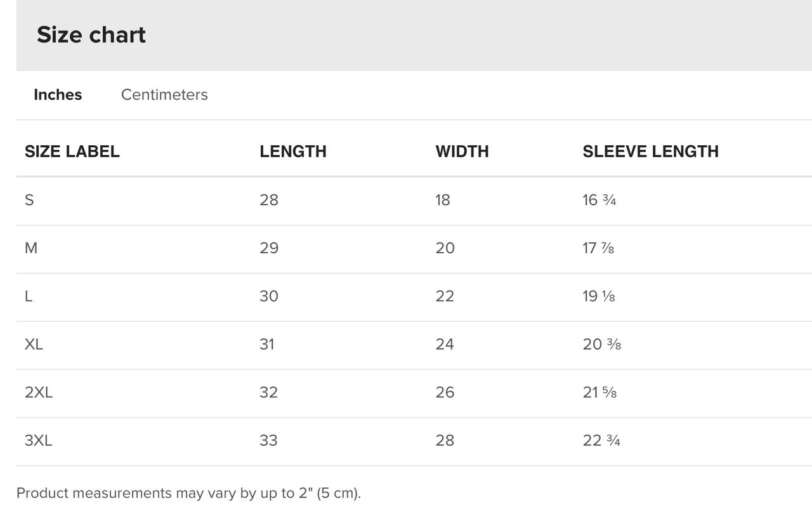Select the S size row label
Screen dimensions: 812x528
[29, 200]
